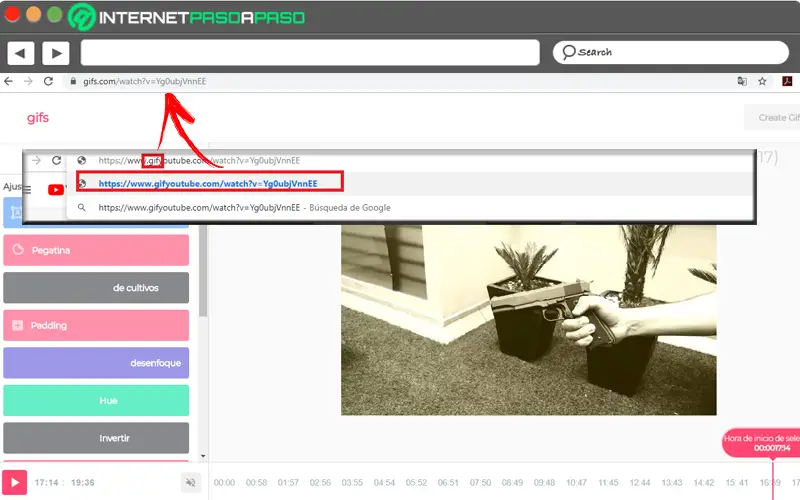The height and width of the screenshot is (500, 800).
Task: Go back using the browser back arrow
Action: [x=8, y=81]
